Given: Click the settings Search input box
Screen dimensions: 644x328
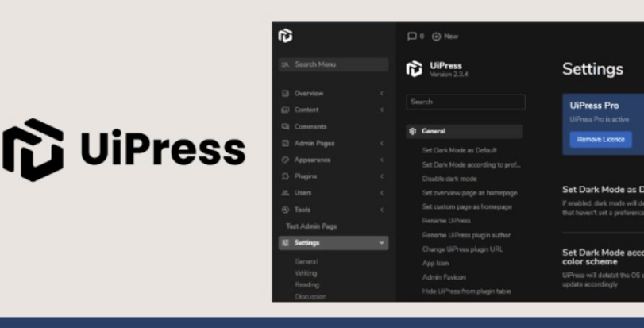Looking at the screenshot, I should coord(465,102).
